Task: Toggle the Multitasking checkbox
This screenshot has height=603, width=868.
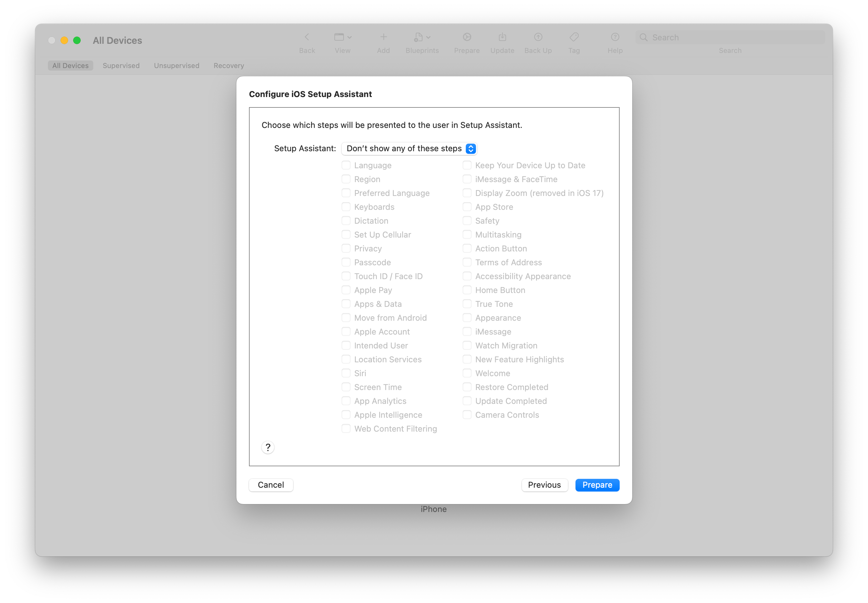Action: click(467, 235)
